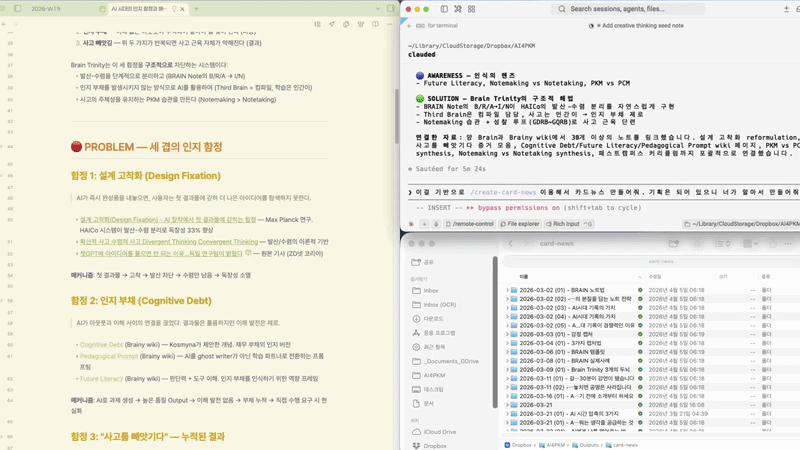The image size is (800, 450).
Task: Click the red bug icon in terminal bottom bar
Action: [411, 224]
